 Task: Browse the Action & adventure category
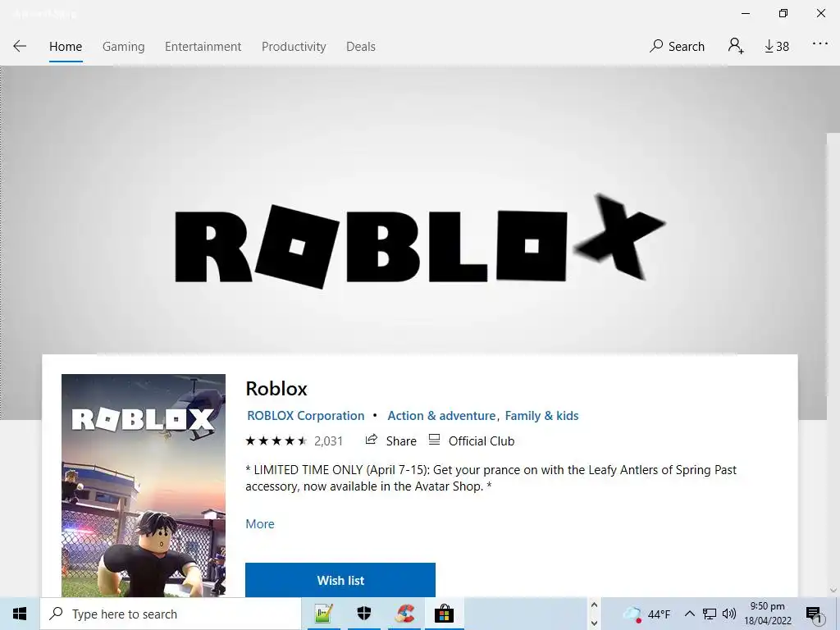coord(441,416)
